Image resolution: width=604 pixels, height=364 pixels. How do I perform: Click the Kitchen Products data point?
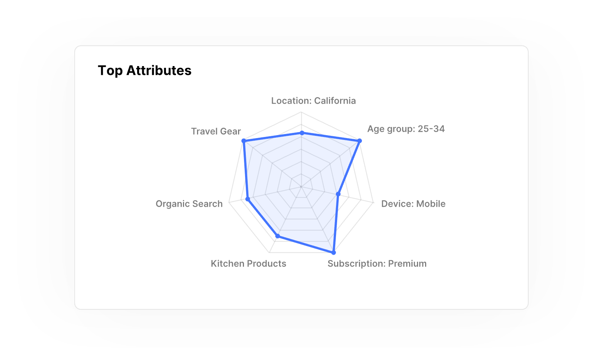pos(278,236)
